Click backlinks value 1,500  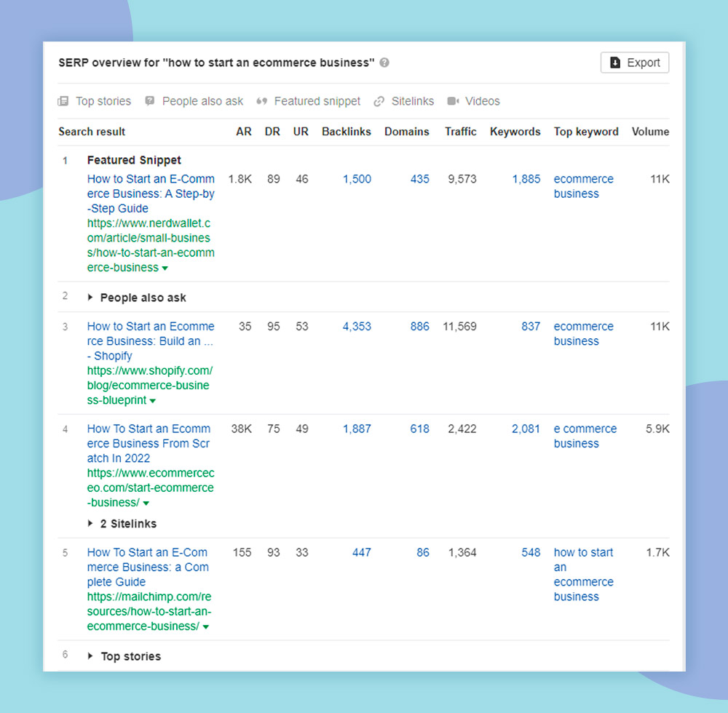pyautogui.click(x=357, y=179)
